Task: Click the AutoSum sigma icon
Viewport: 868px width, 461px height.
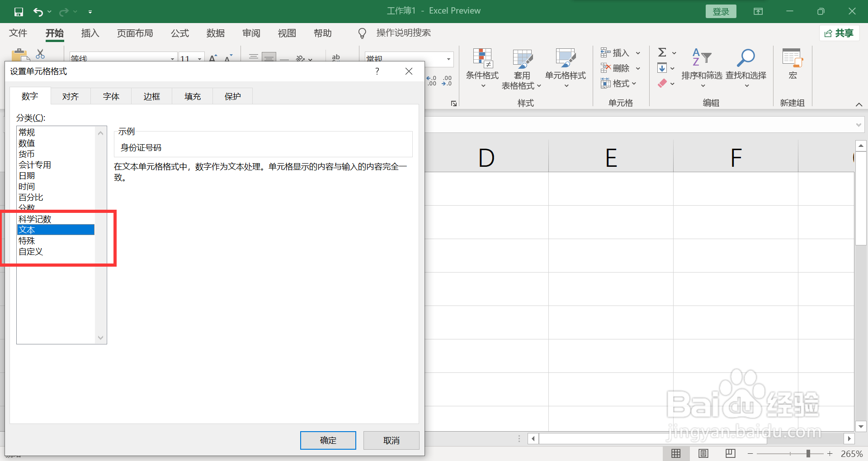Action: tap(662, 52)
